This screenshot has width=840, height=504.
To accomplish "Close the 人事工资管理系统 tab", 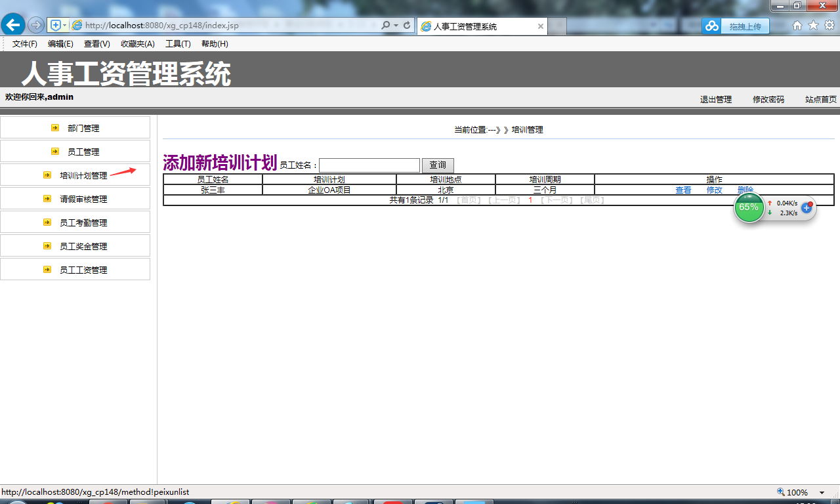I will click(541, 26).
